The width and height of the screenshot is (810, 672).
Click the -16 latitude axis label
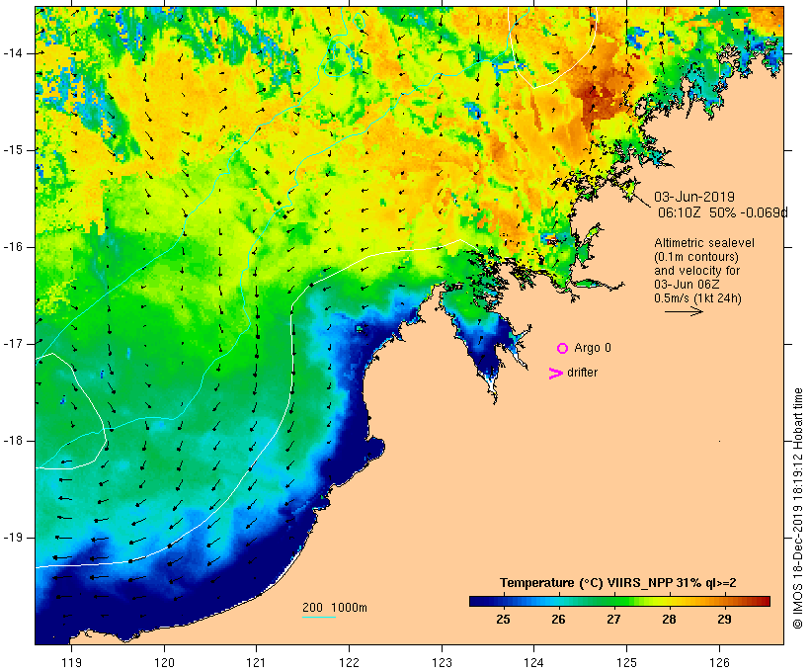(13, 247)
